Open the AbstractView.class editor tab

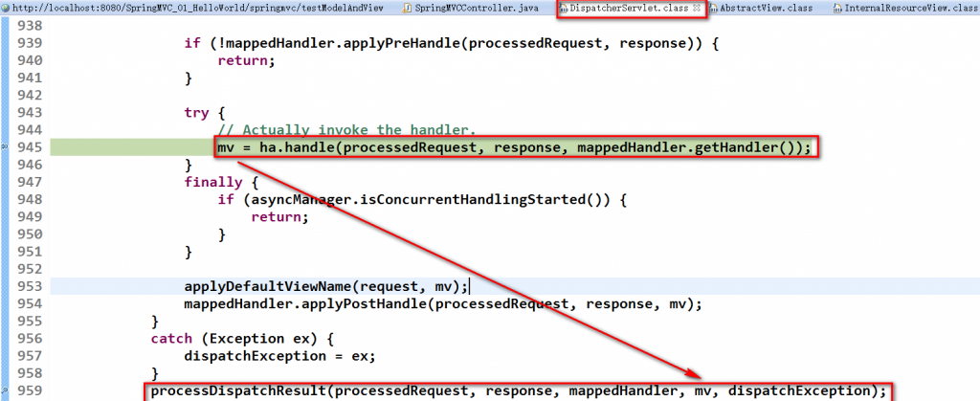pyautogui.click(x=760, y=9)
